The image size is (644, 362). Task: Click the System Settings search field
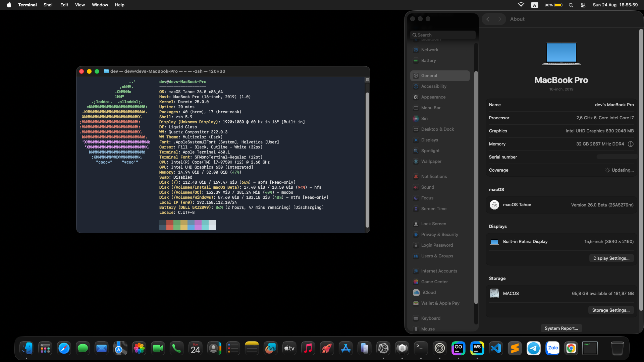pyautogui.click(x=443, y=35)
